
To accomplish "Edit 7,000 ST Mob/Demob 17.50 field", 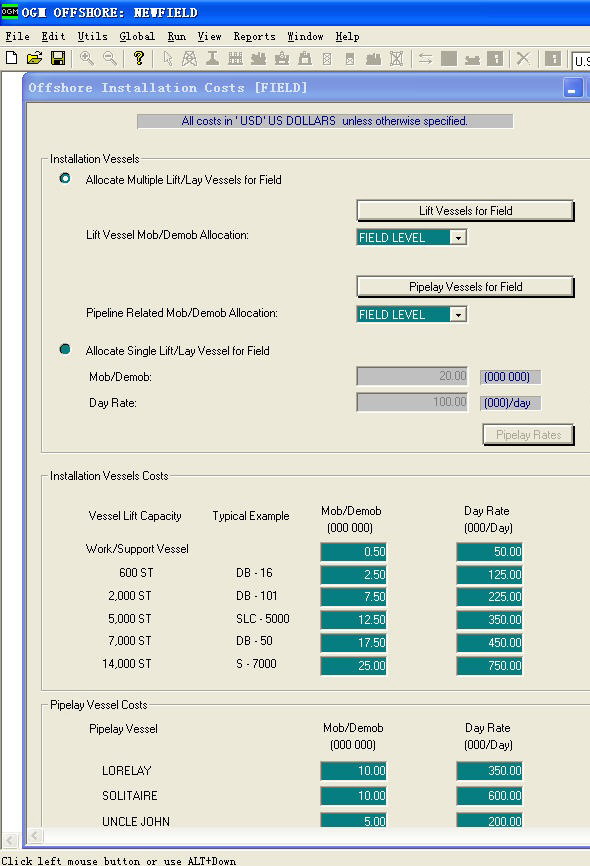I will point(354,643).
